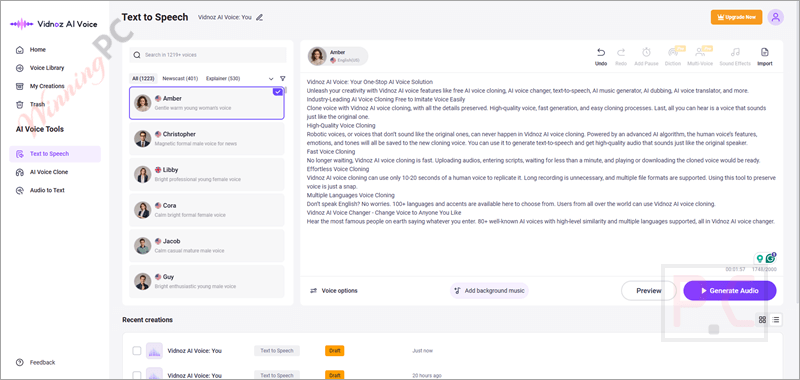Click the Text to Speech tag on first creation
This screenshot has height=380, width=800.
pyautogui.click(x=277, y=351)
